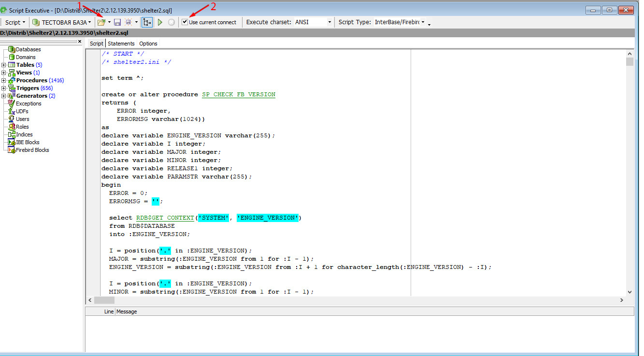Run the script with green play button

point(160,22)
